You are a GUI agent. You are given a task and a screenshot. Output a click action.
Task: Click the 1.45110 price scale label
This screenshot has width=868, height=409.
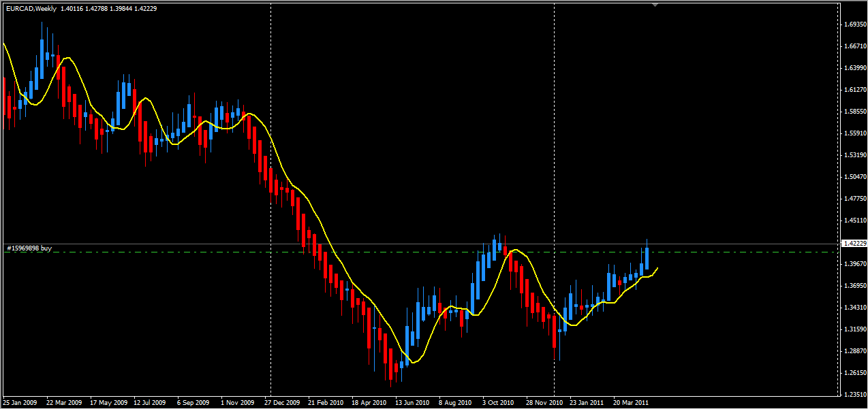[x=854, y=220]
